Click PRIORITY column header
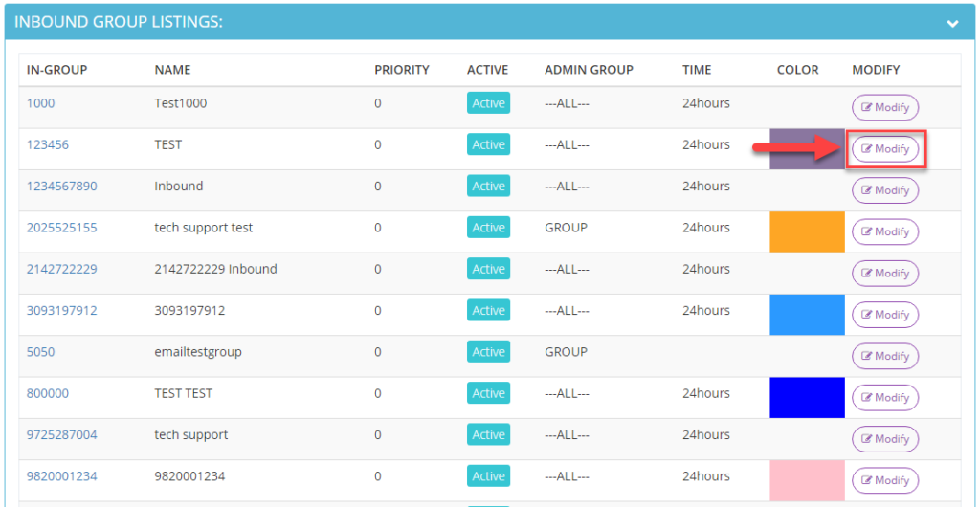Viewport: 980px width, 507px height. click(x=402, y=70)
